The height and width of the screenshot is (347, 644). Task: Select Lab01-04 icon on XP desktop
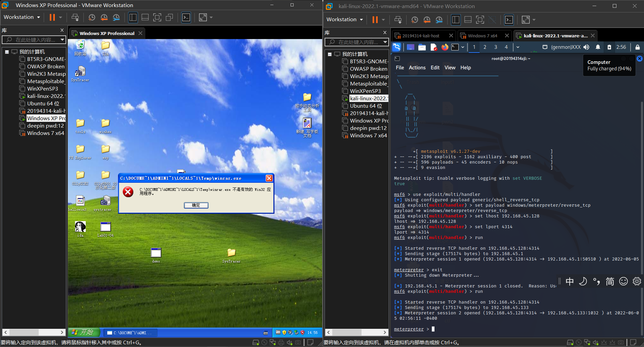(106, 230)
